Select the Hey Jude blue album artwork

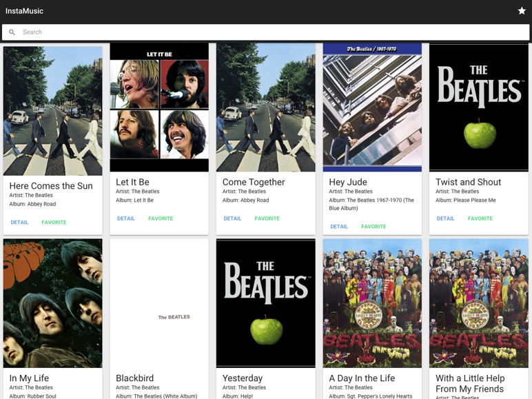[x=372, y=108]
